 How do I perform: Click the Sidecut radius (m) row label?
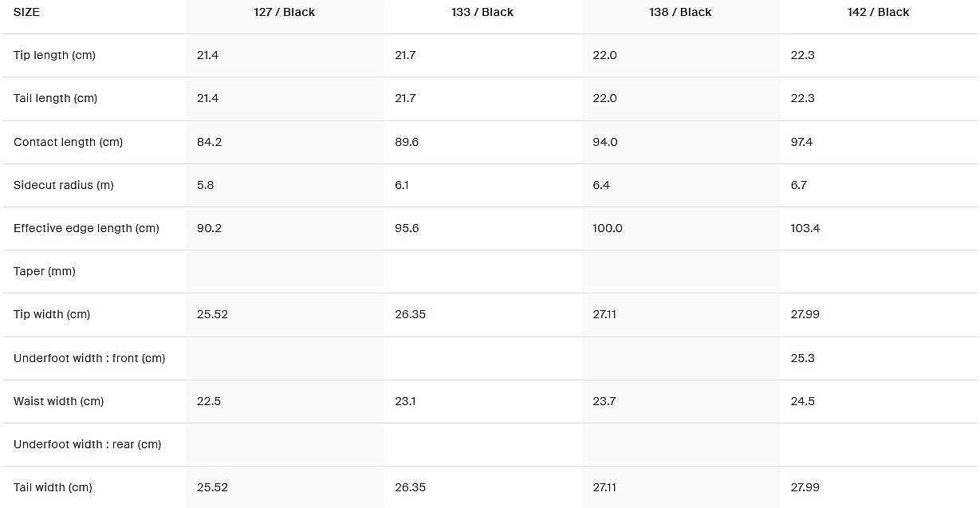(x=64, y=185)
